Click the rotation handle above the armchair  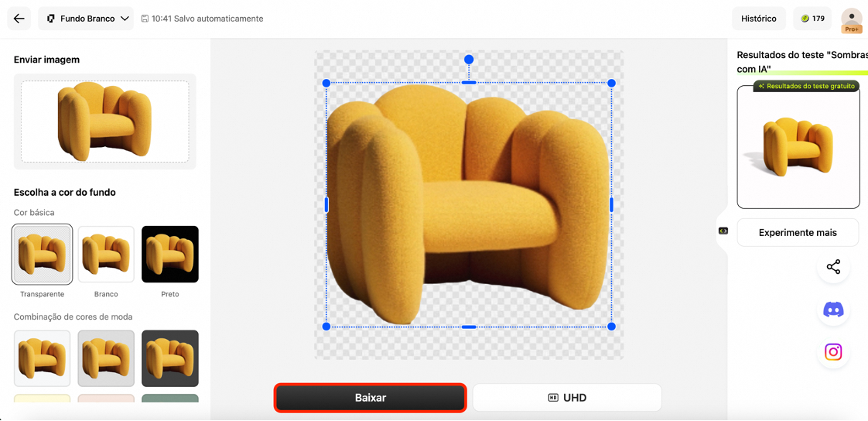pyautogui.click(x=469, y=60)
